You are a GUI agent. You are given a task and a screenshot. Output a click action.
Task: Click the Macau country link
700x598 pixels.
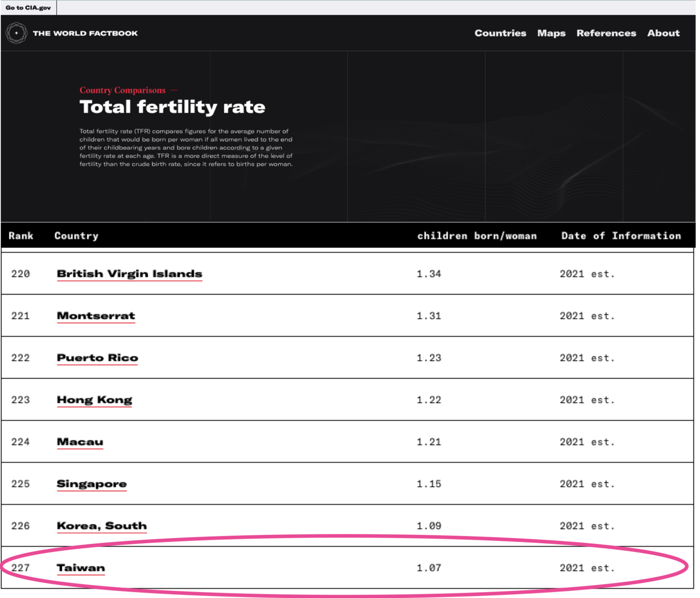tap(80, 442)
